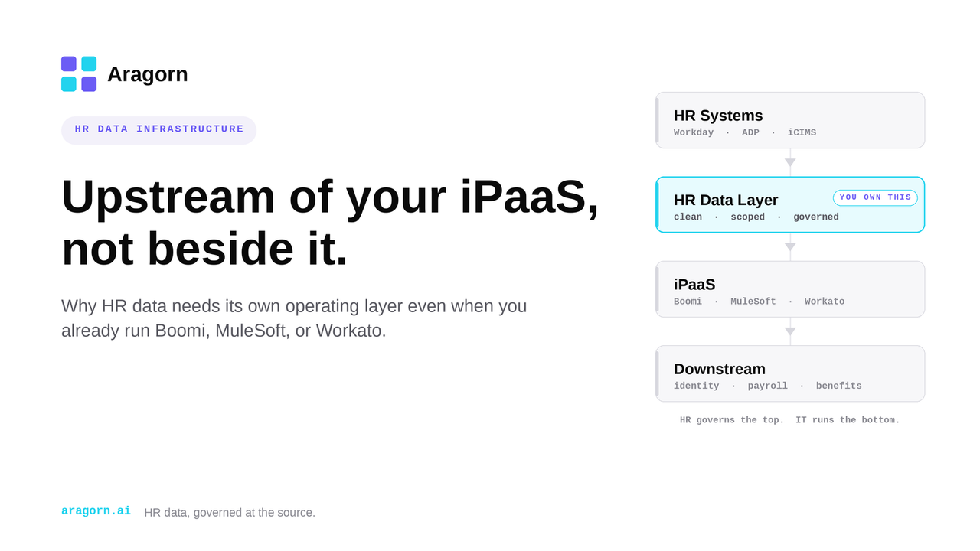Click 'scoped' in the HR Data Layer card

pos(747,217)
